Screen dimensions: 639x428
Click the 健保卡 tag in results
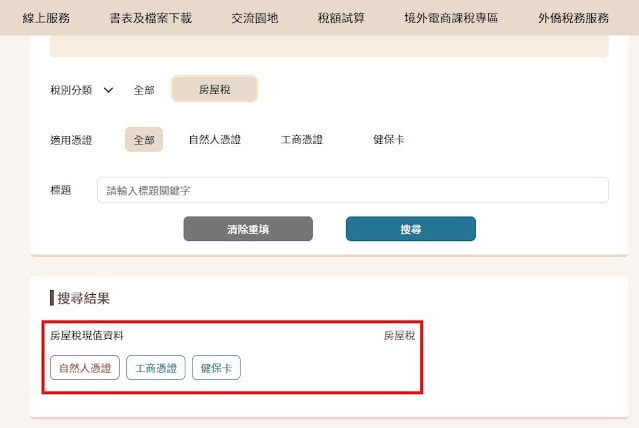[x=216, y=368]
